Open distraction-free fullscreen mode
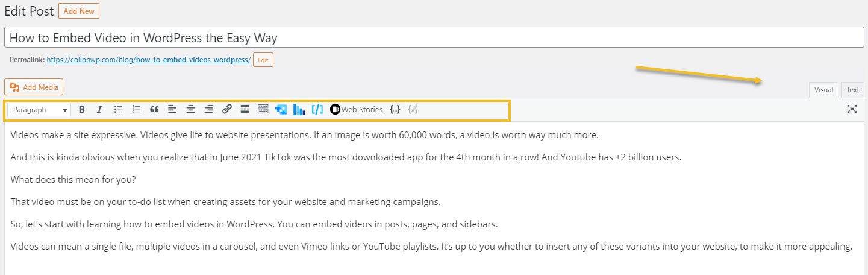The height and width of the screenshot is (275, 868). point(852,109)
